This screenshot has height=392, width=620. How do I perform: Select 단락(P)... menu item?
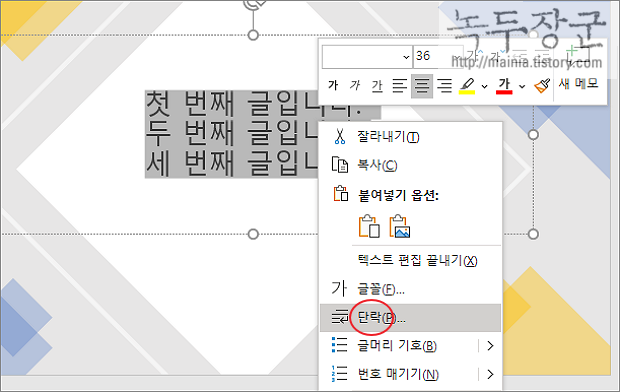pyautogui.click(x=410, y=317)
